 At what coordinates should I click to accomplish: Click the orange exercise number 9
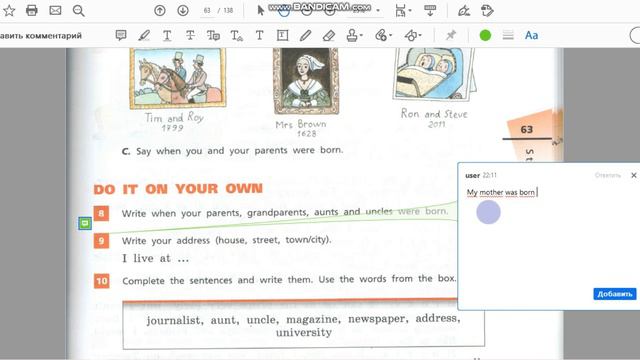101,240
